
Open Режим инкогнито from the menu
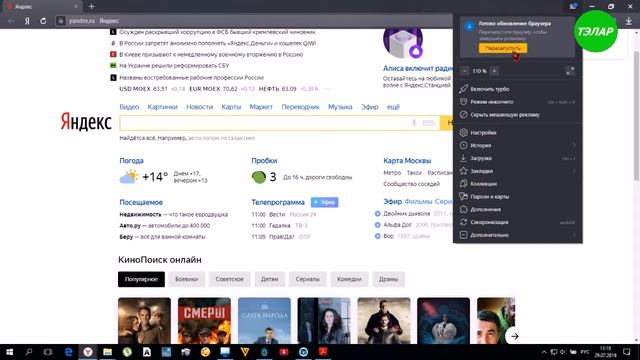(517, 102)
